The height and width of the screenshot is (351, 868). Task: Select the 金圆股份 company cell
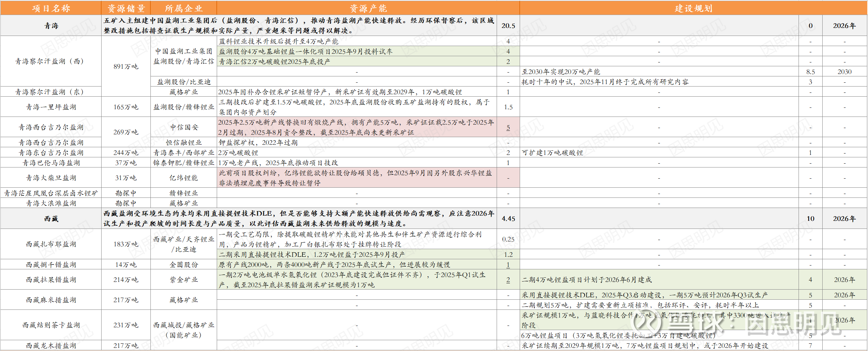coord(184,264)
